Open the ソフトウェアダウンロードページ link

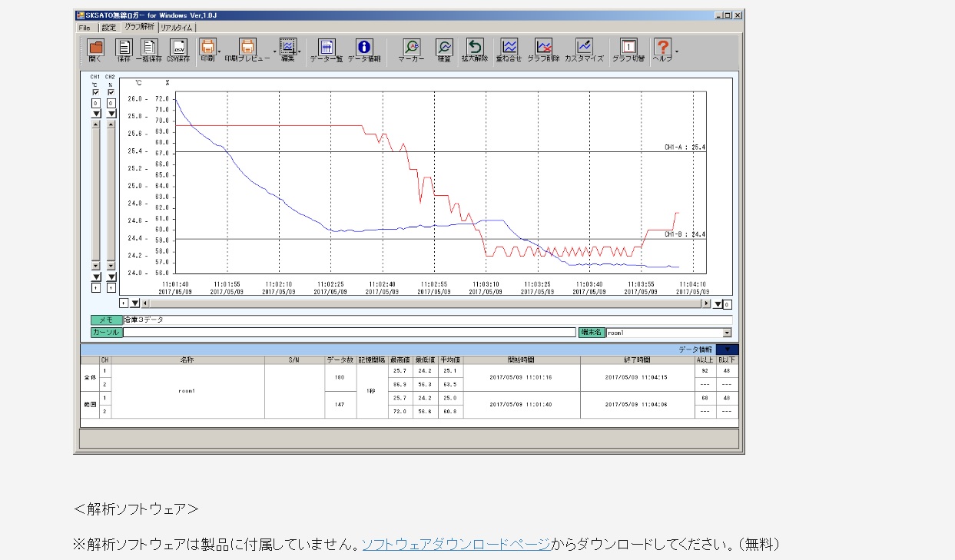[456, 544]
